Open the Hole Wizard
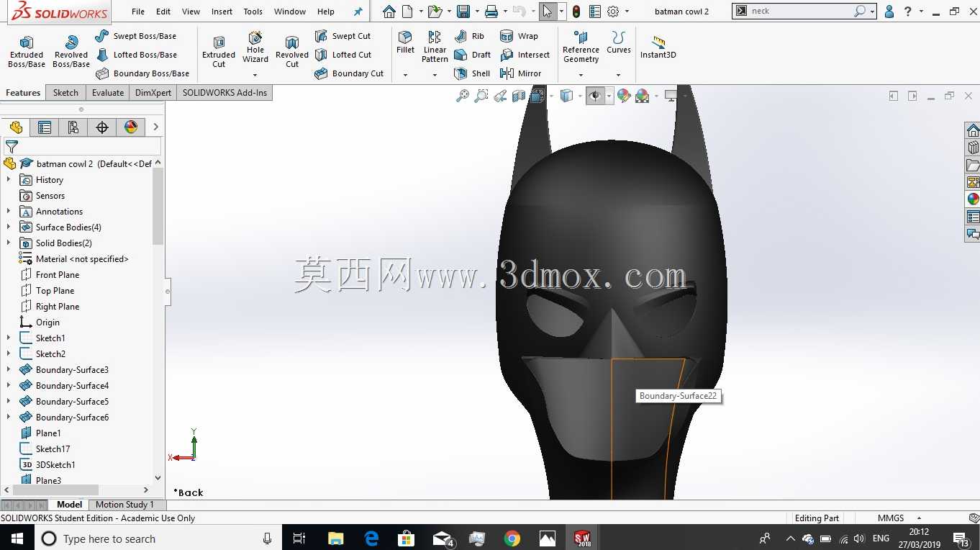The image size is (980, 550). point(255,48)
